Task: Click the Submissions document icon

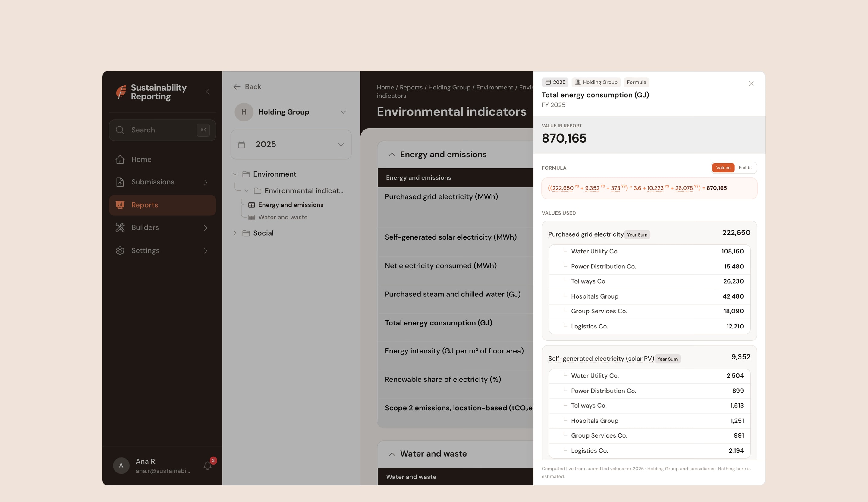Action: coord(120,182)
